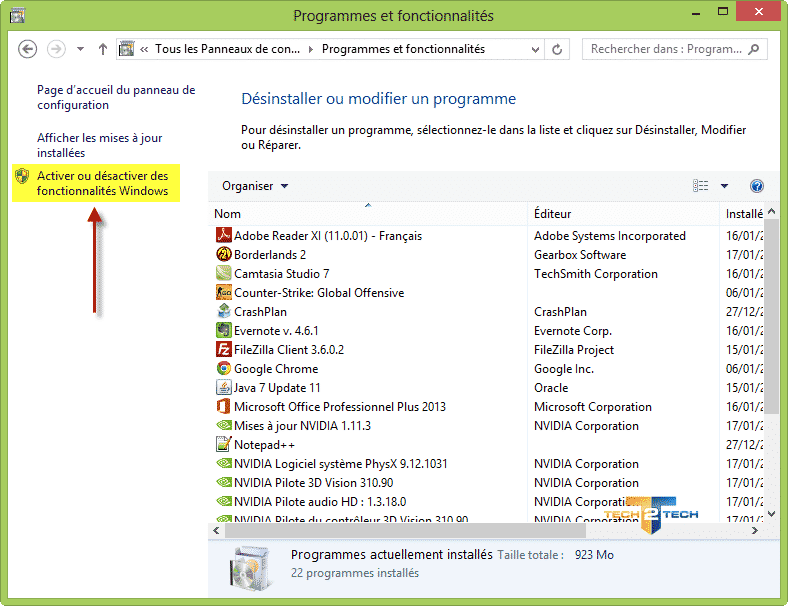Open Activer ou désactiver des fonctionnalités Windows
Viewport: 788px width, 606px height.
point(103,183)
